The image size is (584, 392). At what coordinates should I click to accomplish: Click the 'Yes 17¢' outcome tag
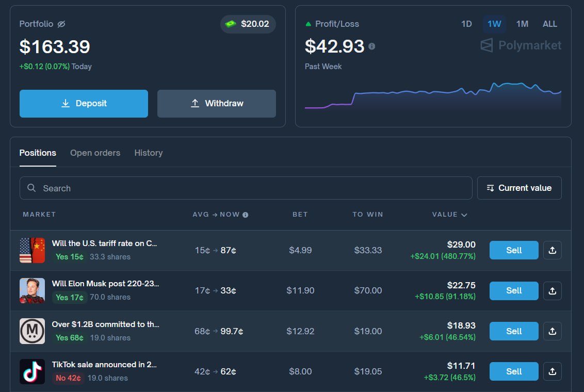pos(70,298)
